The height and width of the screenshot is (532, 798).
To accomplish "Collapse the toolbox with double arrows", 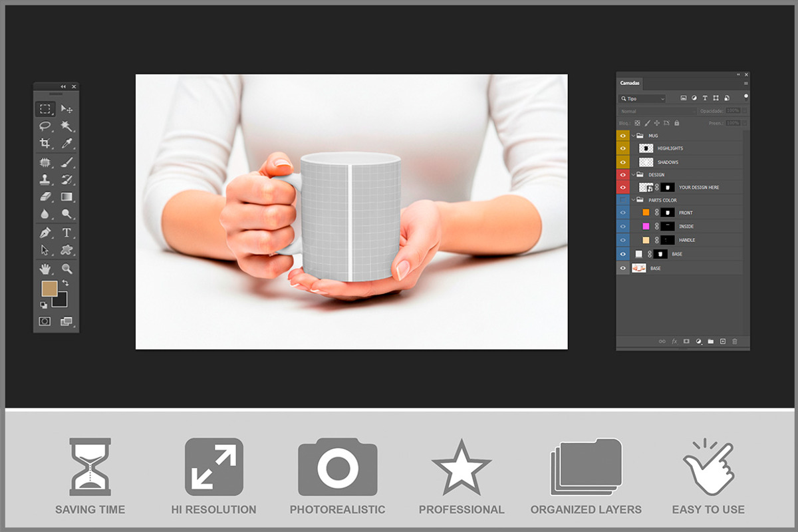I will pos(63,87).
